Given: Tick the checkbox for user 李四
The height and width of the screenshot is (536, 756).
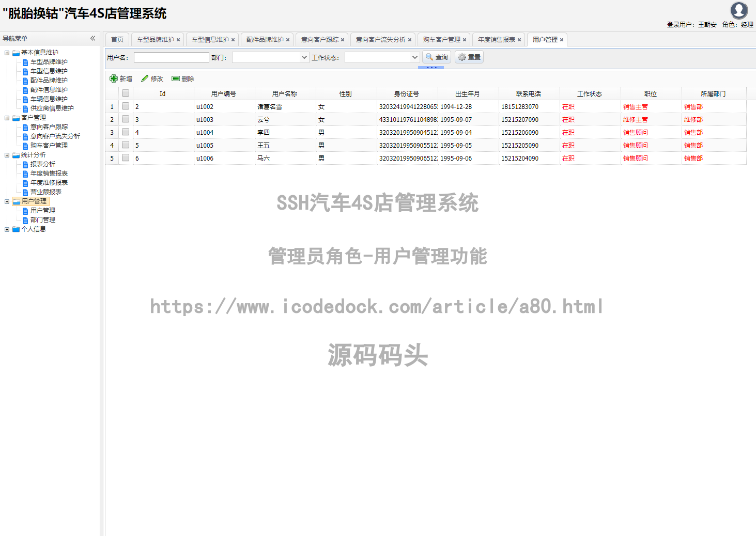Looking at the screenshot, I should click(126, 132).
